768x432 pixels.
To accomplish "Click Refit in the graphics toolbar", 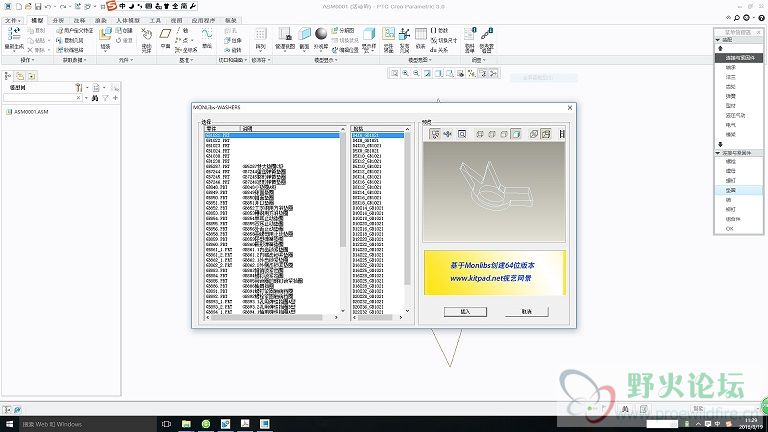I will click(x=394, y=73).
